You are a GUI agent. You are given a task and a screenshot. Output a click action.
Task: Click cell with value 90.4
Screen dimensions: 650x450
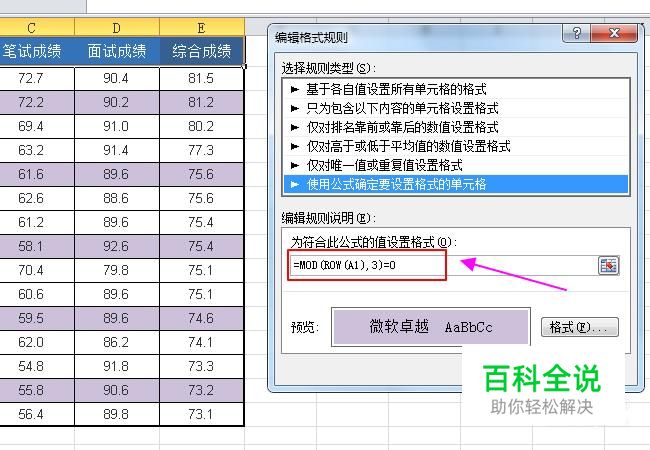[x=117, y=78]
